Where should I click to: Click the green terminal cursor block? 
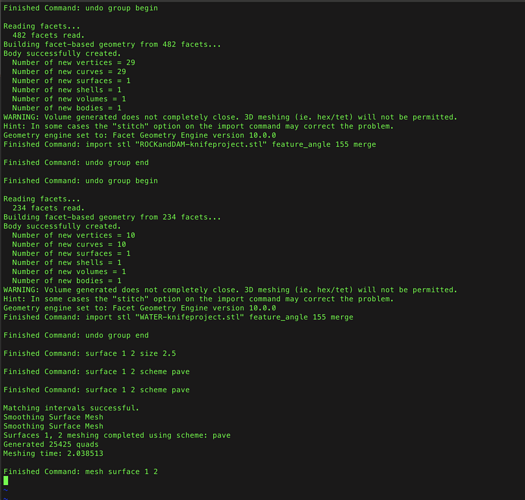tap(6, 481)
